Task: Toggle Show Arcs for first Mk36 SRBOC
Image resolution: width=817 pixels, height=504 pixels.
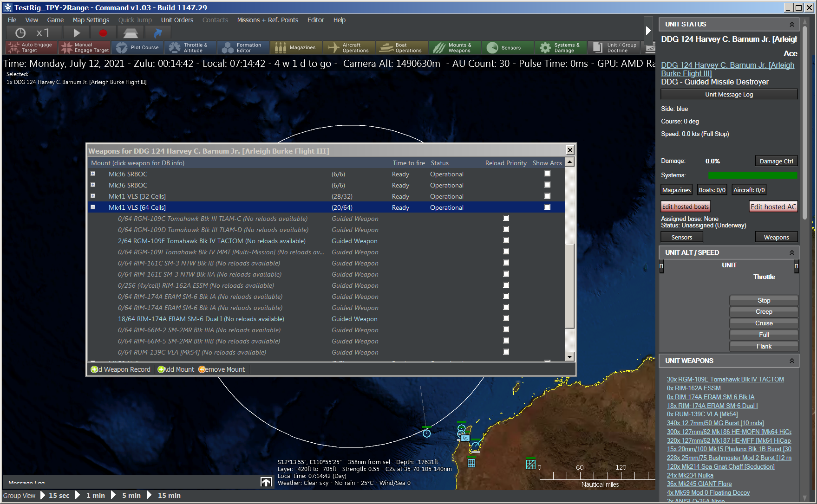Action: tap(548, 174)
